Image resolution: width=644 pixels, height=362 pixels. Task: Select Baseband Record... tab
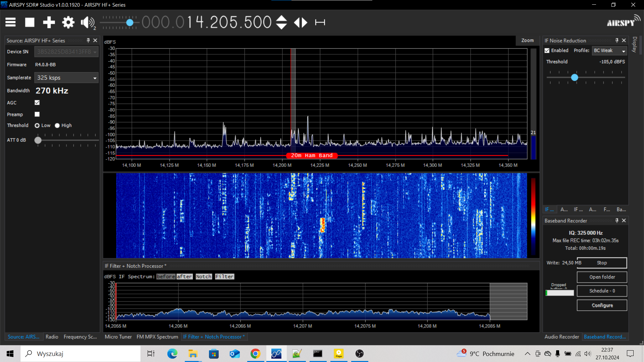pyautogui.click(x=605, y=337)
